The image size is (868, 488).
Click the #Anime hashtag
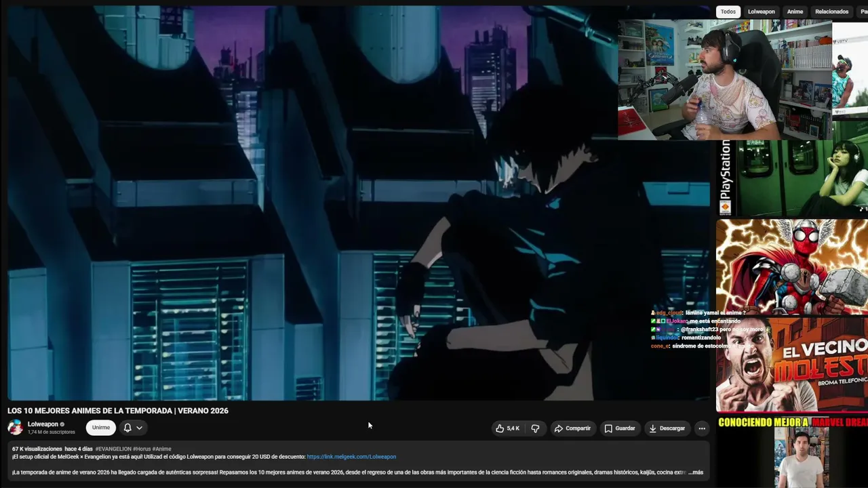162,449
